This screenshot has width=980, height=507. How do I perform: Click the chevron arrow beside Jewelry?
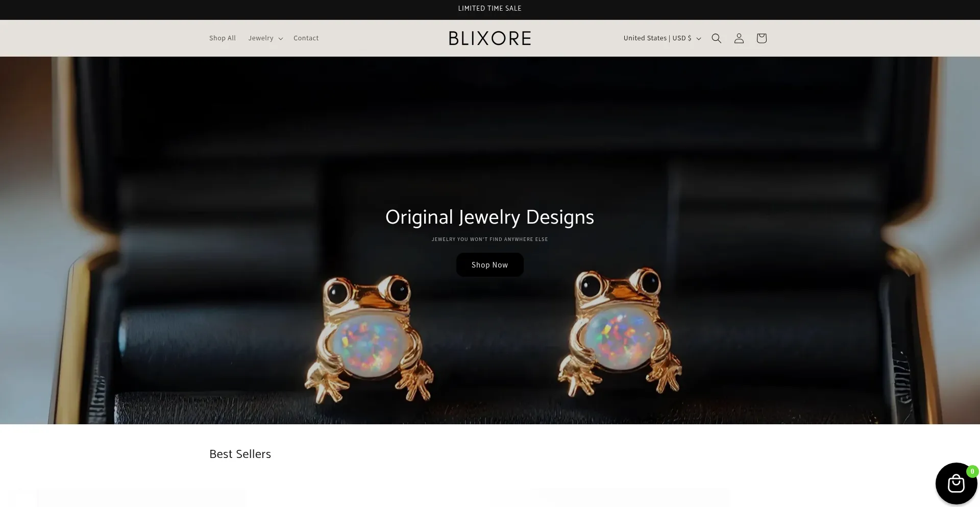[x=280, y=39]
